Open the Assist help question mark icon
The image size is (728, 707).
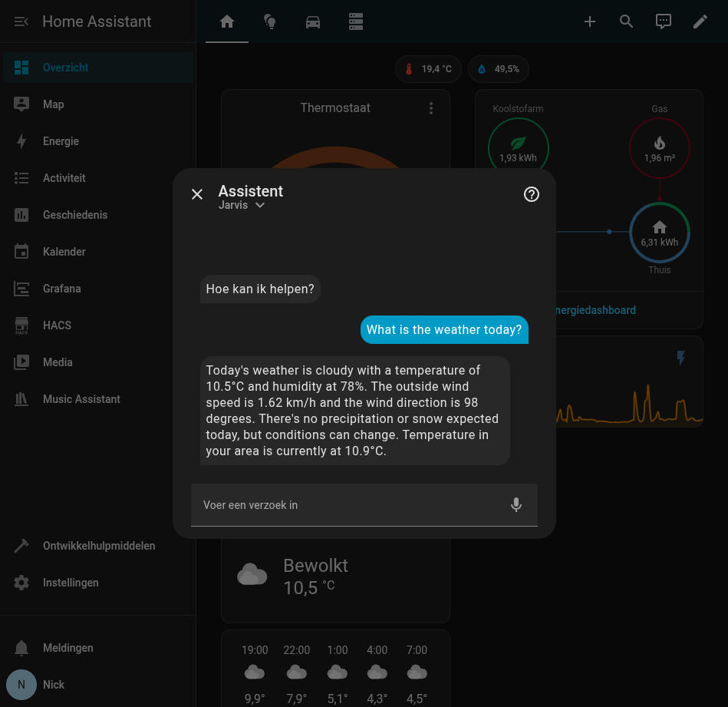(x=531, y=194)
